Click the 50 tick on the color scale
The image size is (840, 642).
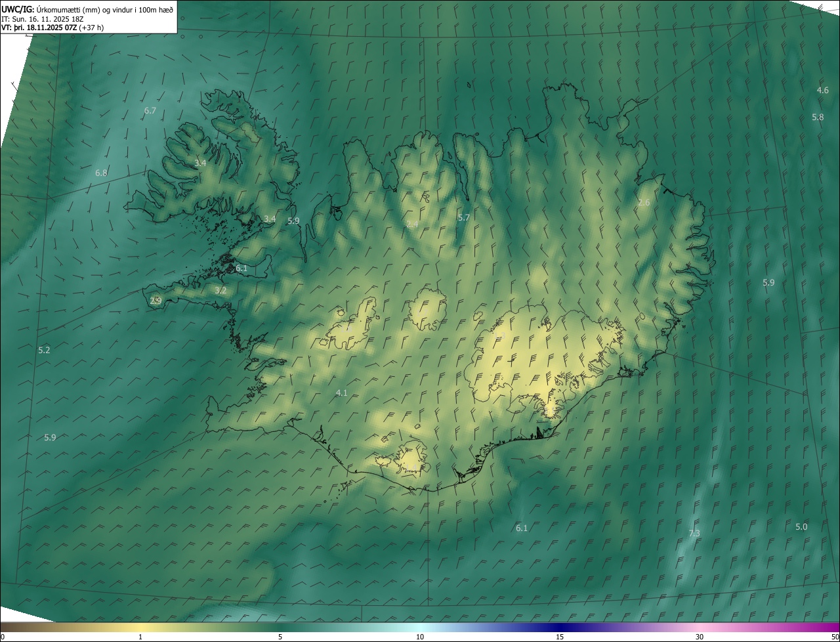(x=835, y=637)
